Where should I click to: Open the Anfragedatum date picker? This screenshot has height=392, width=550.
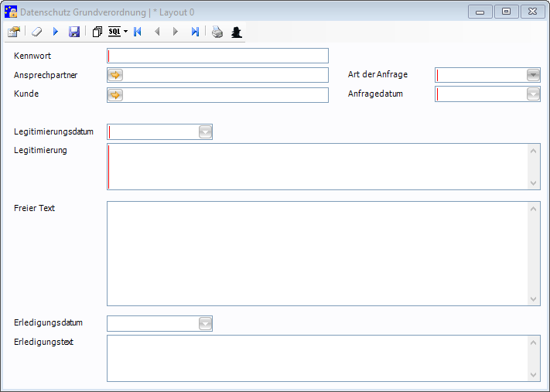click(532, 94)
